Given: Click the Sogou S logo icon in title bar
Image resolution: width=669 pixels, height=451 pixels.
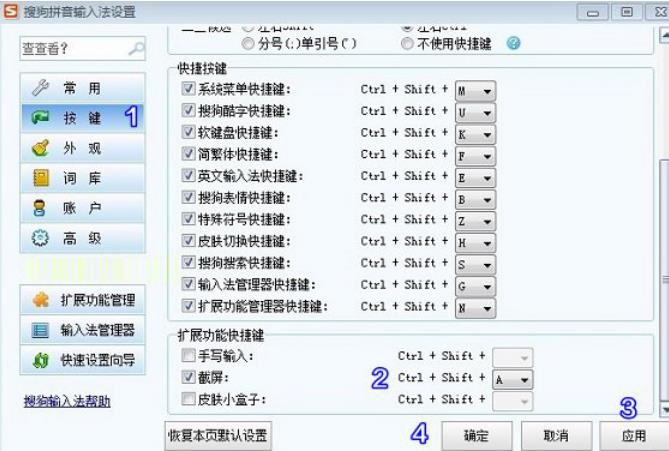Looking at the screenshot, I should click(10, 11).
